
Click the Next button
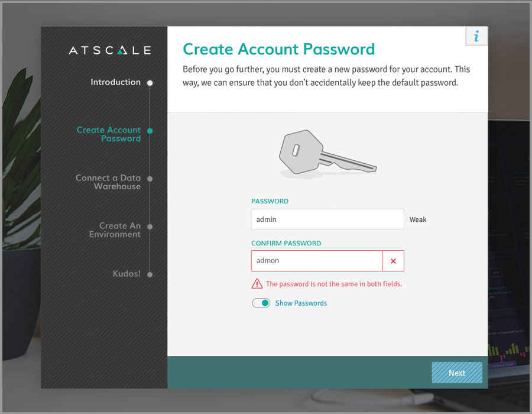tap(457, 373)
